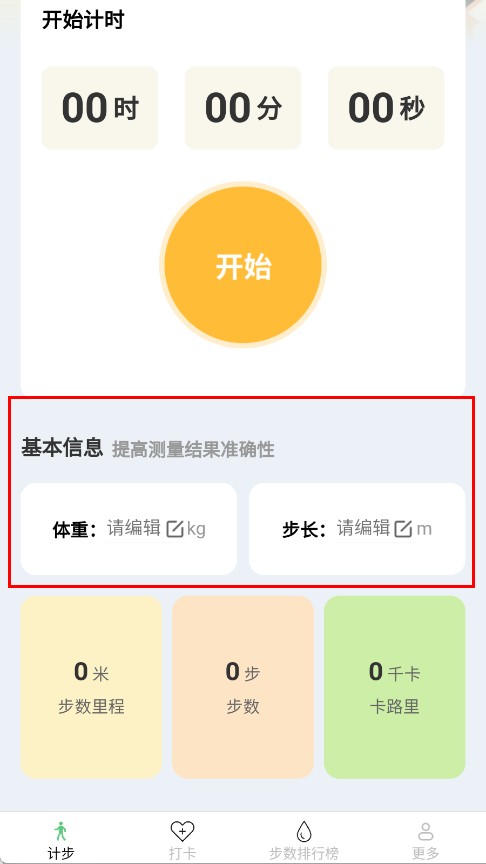
Task: Open the heart-plus 打卡 icon
Action: pos(182,831)
